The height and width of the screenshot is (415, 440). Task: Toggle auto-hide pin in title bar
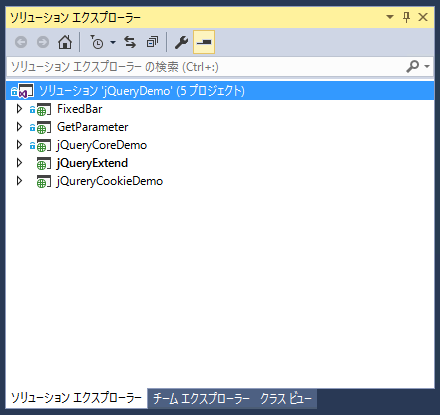[406, 17]
